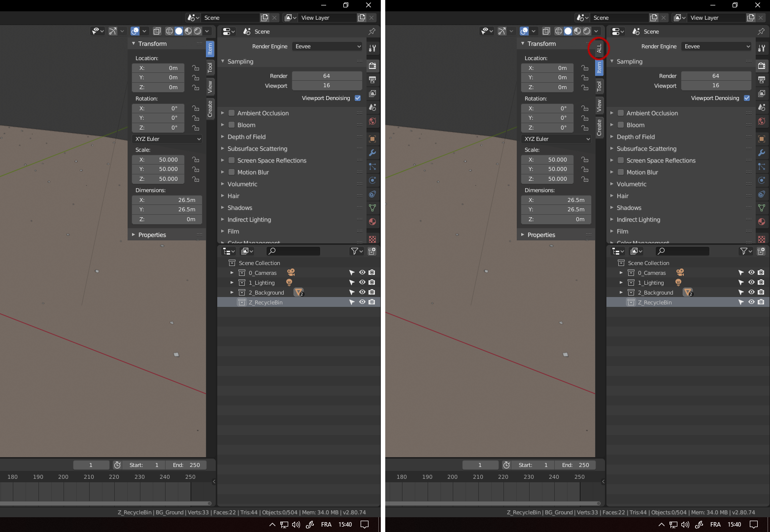Click outliner search field in left window
The height and width of the screenshot is (532, 770).
coord(293,251)
